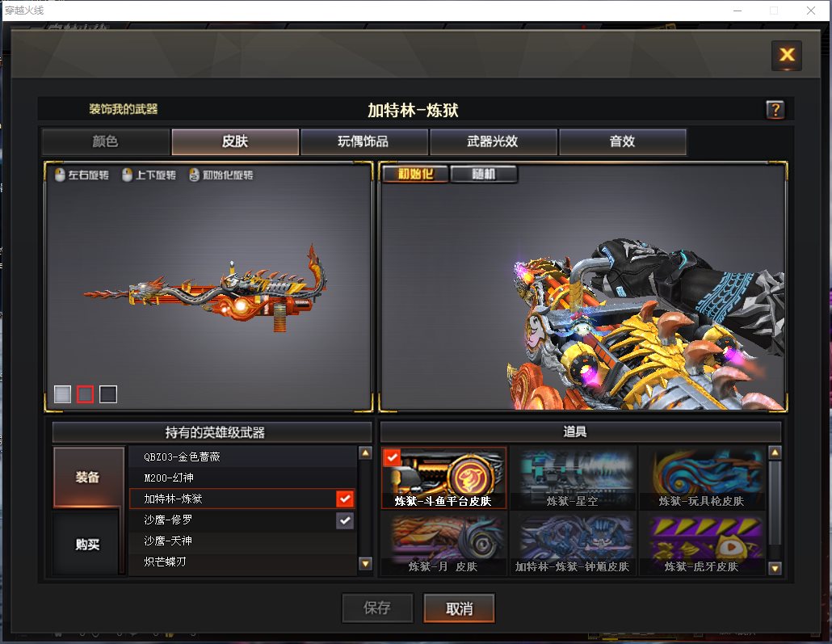Open the 装备 side tab

coord(88,477)
